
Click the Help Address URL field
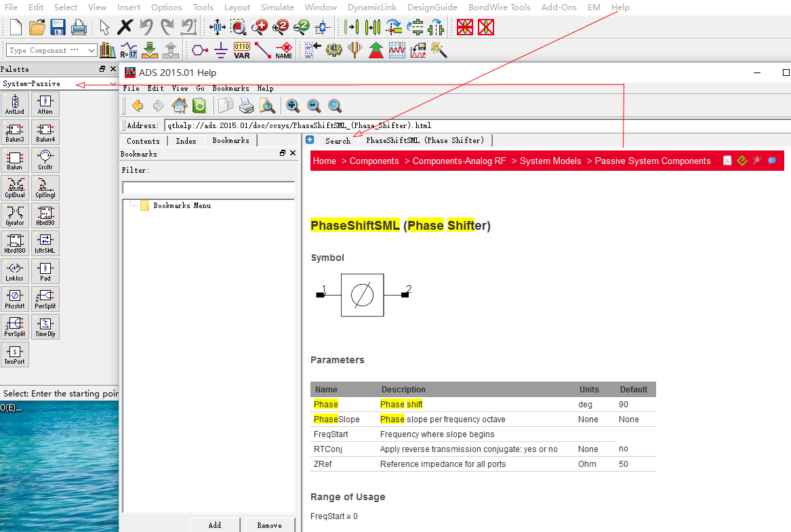click(476, 125)
